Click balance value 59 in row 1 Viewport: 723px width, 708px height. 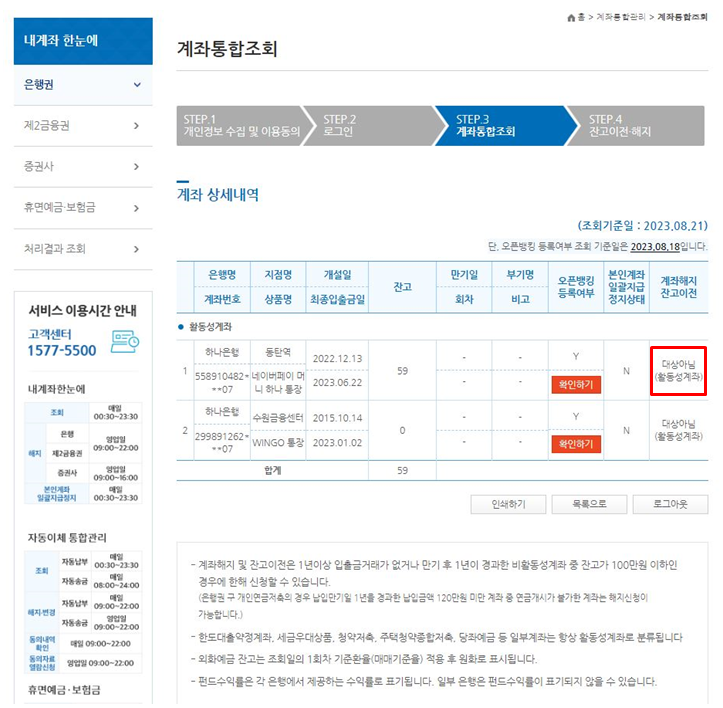tap(402, 371)
